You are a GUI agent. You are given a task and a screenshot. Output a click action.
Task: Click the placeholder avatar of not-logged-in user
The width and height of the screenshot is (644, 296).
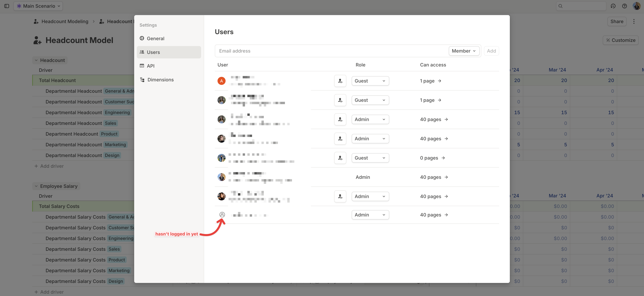click(x=222, y=215)
